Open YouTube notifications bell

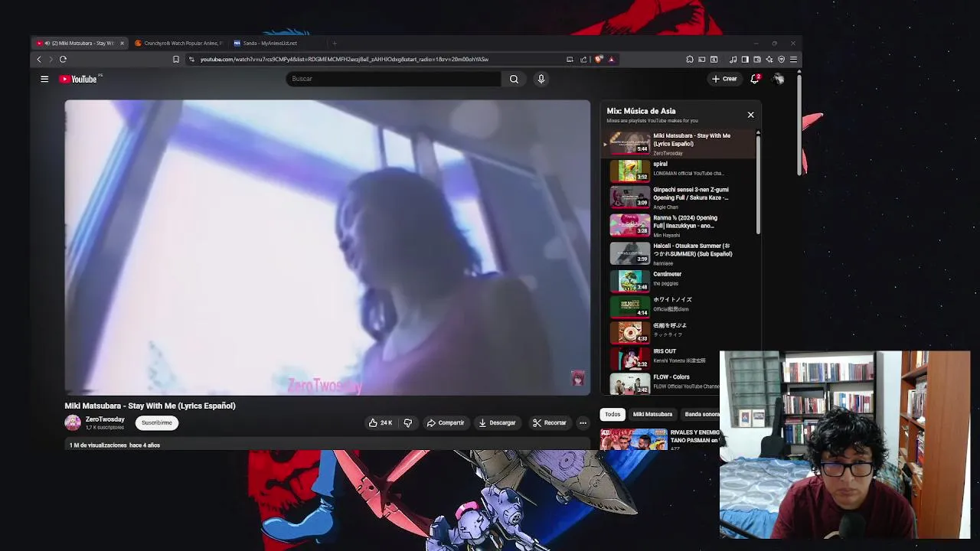755,79
